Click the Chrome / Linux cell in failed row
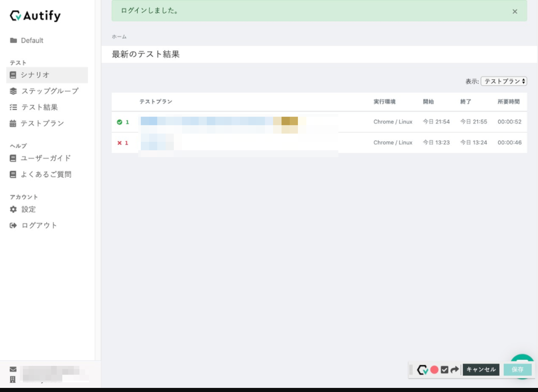Image resolution: width=538 pixels, height=392 pixels. coord(393,142)
